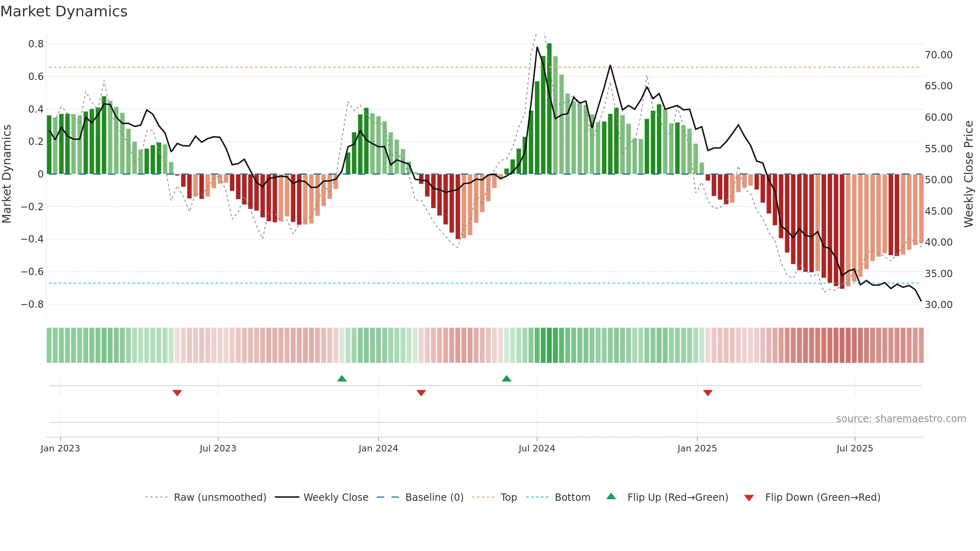The width and height of the screenshot is (980, 551).
Task: Click the green flip-up marker before Jul 2024
Action: 507,378
